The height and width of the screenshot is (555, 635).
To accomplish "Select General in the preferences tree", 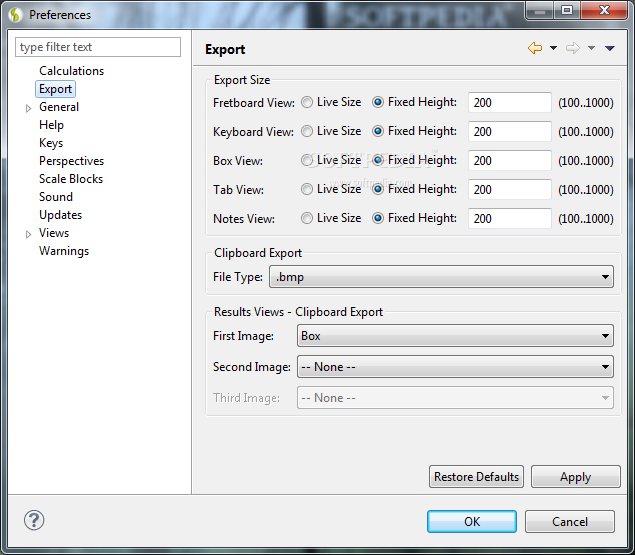I will tap(59, 107).
